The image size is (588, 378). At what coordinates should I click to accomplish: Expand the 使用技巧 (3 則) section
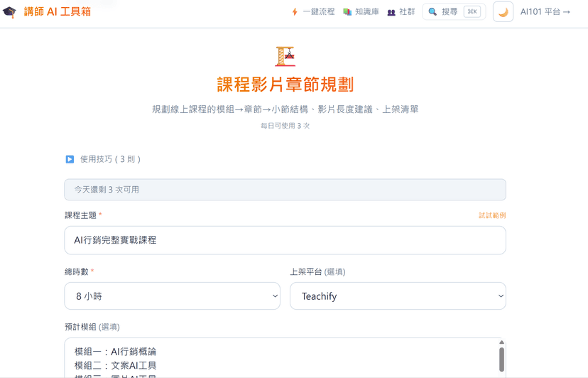pos(103,159)
